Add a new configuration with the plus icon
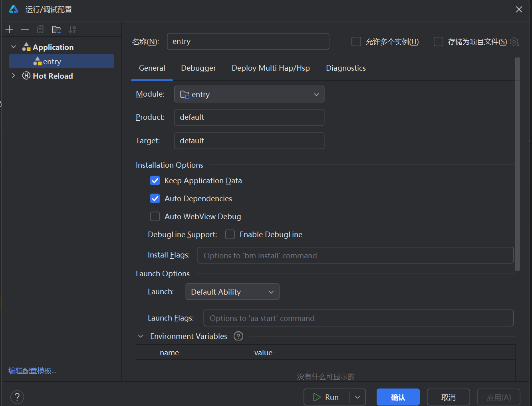The width and height of the screenshot is (532, 406). [9, 30]
